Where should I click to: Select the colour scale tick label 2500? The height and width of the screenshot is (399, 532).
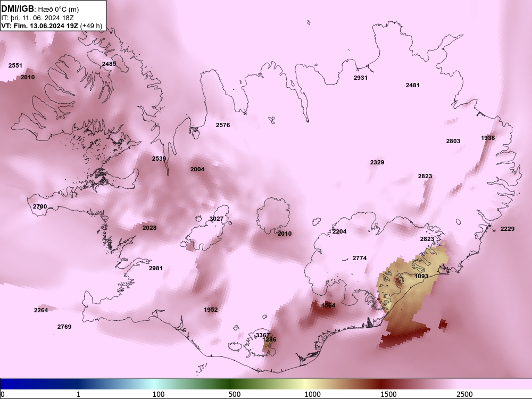(x=464, y=394)
